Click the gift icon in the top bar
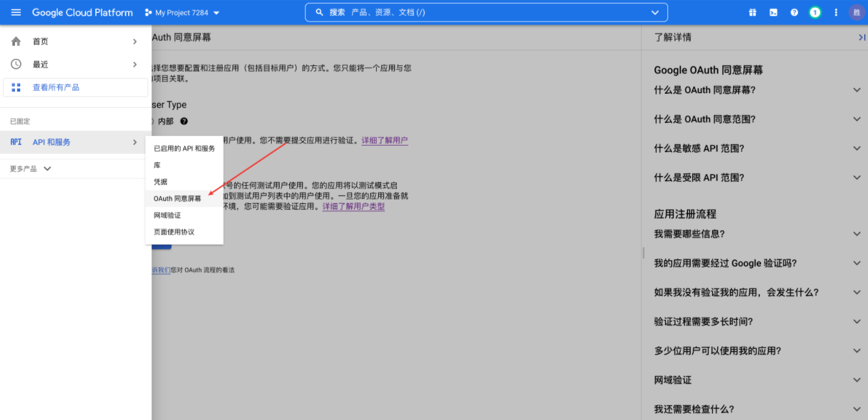868x420 pixels. click(x=753, y=12)
